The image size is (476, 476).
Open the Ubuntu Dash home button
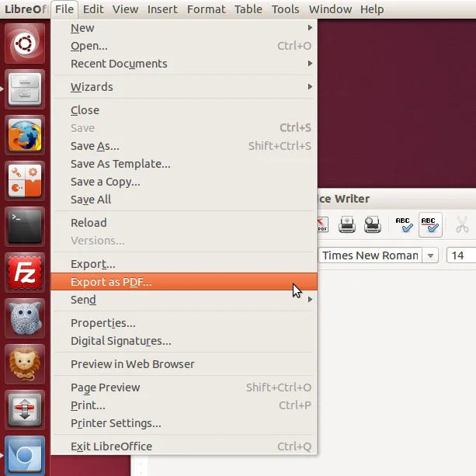click(x=26, y=43)
